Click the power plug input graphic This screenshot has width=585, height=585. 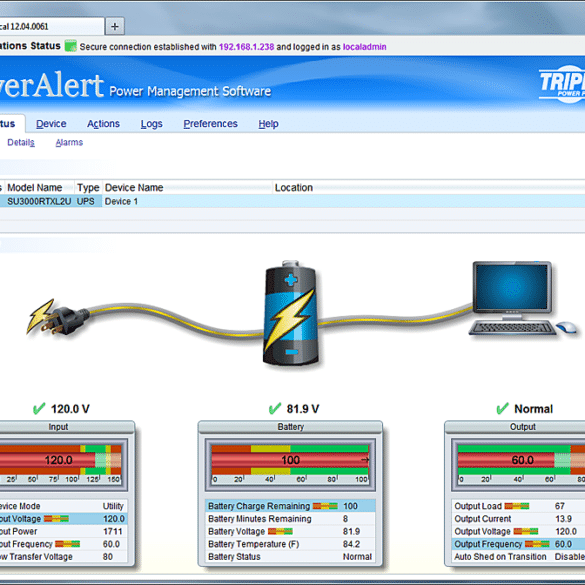(57, 317)
